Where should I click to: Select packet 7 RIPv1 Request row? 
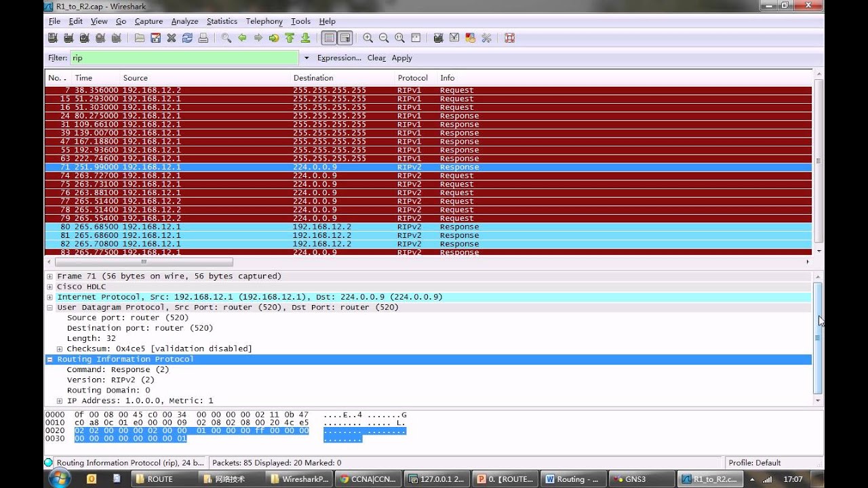[429, 90]
